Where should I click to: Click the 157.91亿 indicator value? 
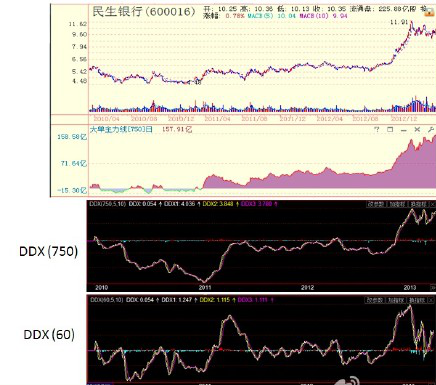177,129
